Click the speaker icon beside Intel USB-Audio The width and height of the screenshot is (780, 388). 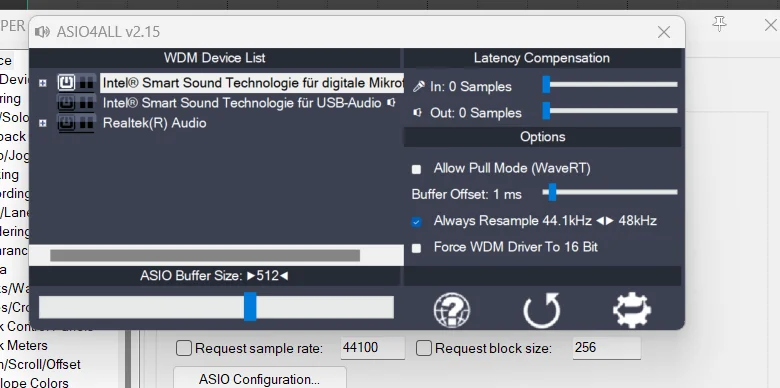pos(392,103)
